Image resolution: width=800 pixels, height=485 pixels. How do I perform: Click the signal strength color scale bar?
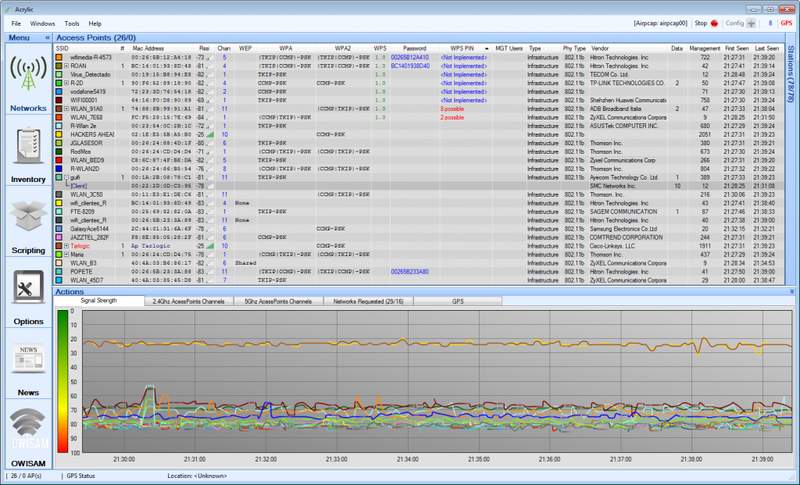pyautogui.click(x=62, y=381)
